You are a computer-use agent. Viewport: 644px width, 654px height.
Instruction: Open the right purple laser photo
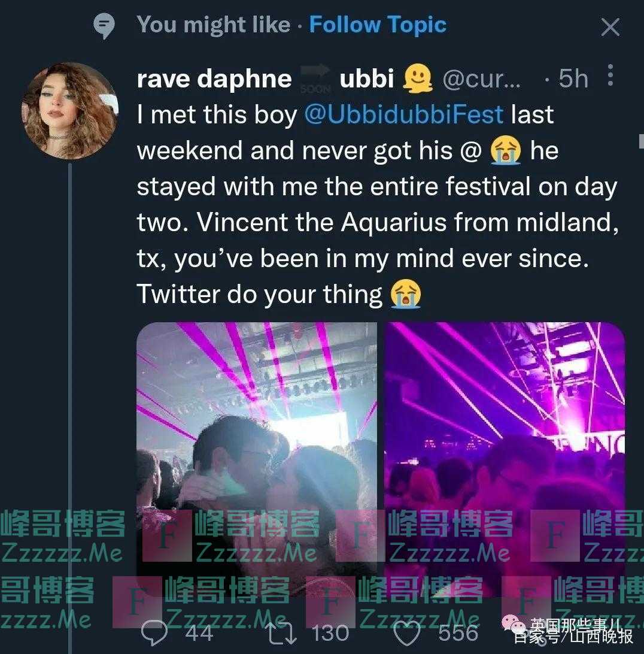pos(505,459)
